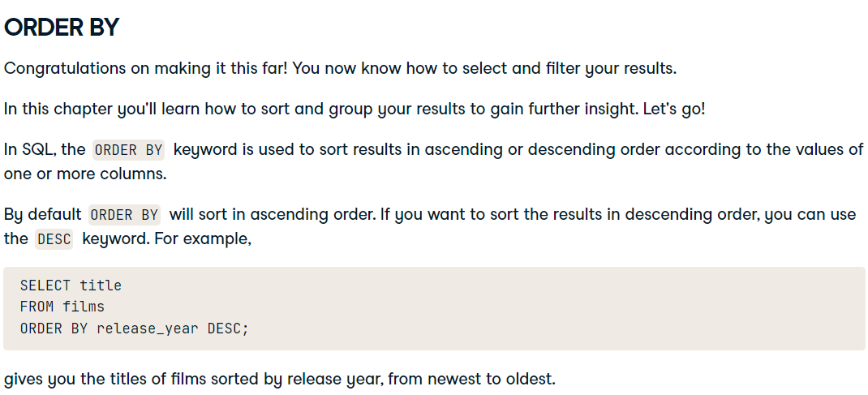Click the sentence starting "In this chapter"
The width and height of the screenshot is (868, 395).
click(x=355, y=109)
